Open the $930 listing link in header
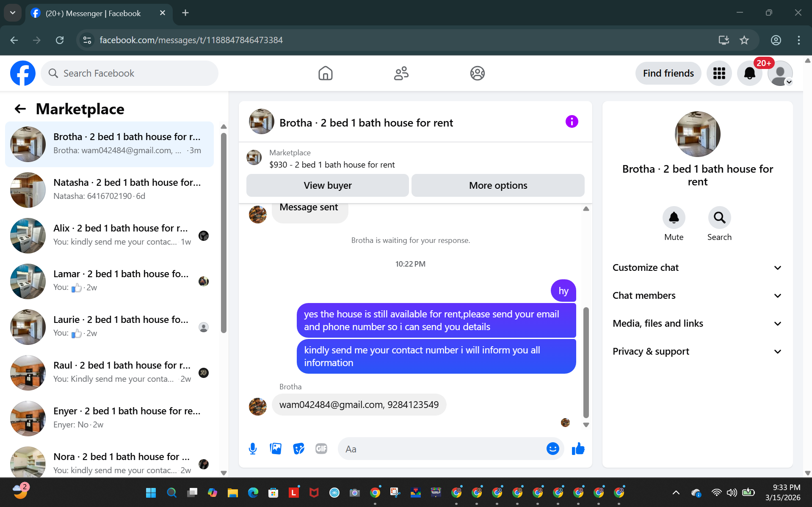Viewport: 812px width, 507px height. coord(332,165)
